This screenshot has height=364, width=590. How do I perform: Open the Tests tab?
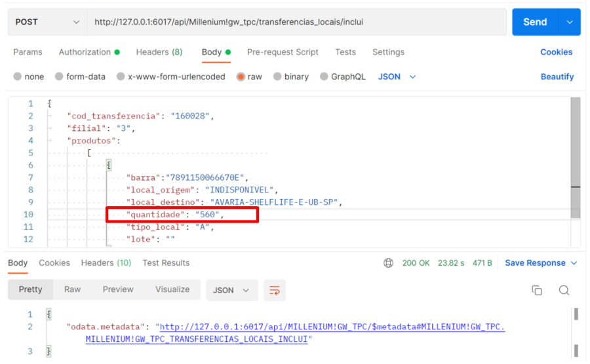(x=345, y=52)
